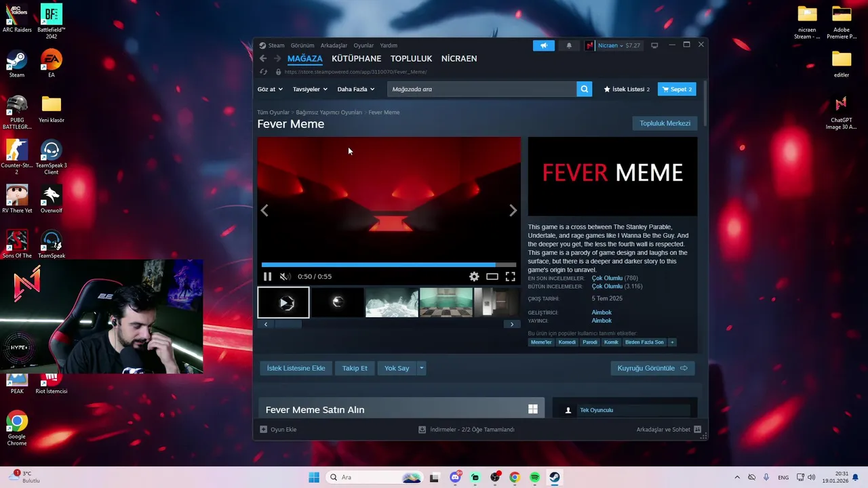Go forward with the Steam forward arrow
The image size is (868, 488).
(x=277, y=58)
